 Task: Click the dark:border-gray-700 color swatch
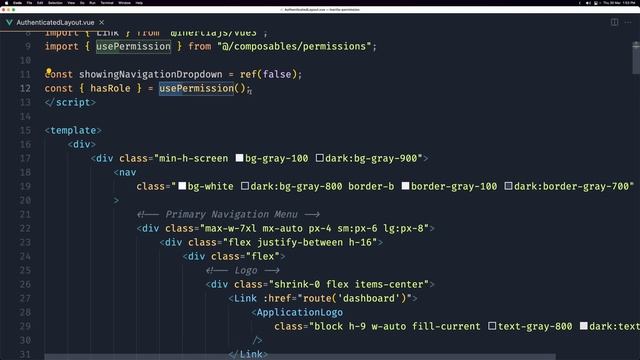508,186
